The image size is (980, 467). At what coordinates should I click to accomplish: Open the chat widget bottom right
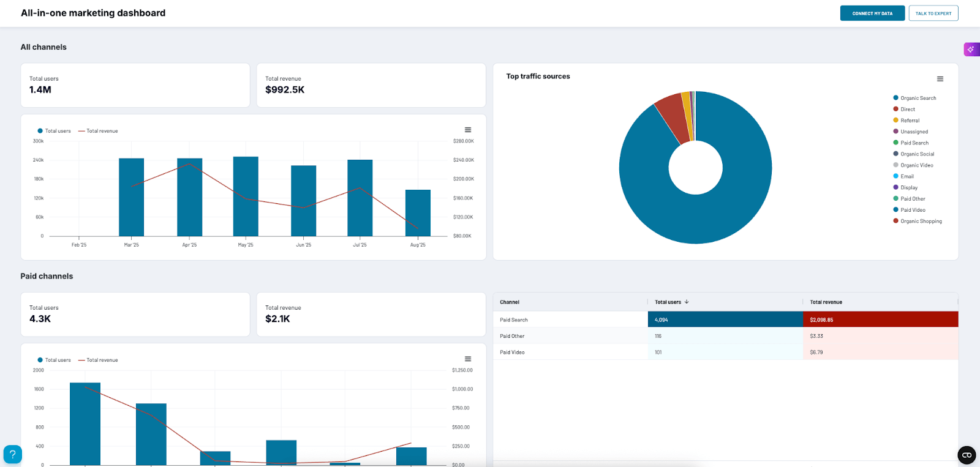click(x=967, y=455)
